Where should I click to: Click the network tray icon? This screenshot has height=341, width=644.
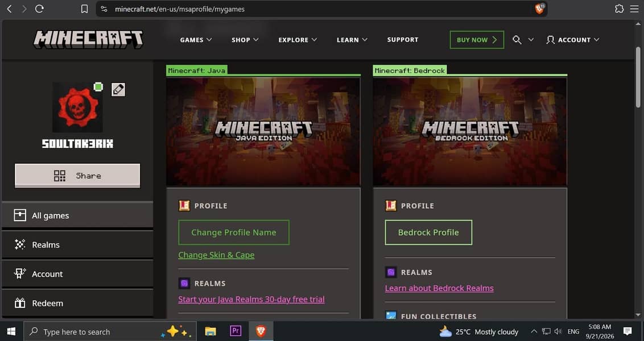(x=546, y=331)
